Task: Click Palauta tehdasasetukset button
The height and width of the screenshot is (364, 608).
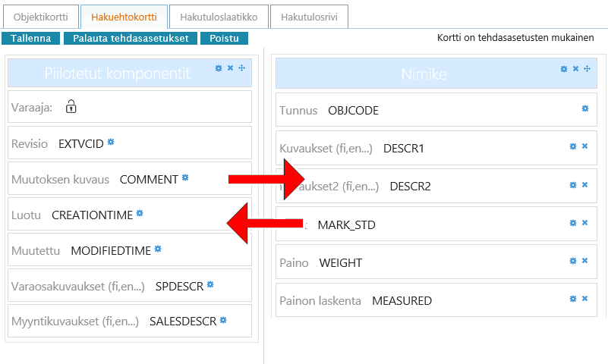Action: 131,38
